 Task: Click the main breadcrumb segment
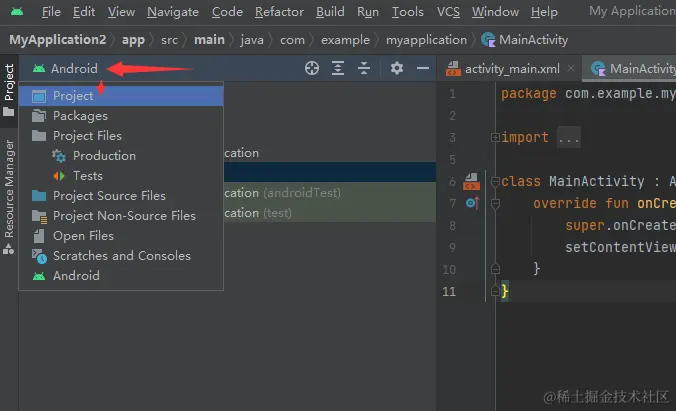tap(209, 40)
